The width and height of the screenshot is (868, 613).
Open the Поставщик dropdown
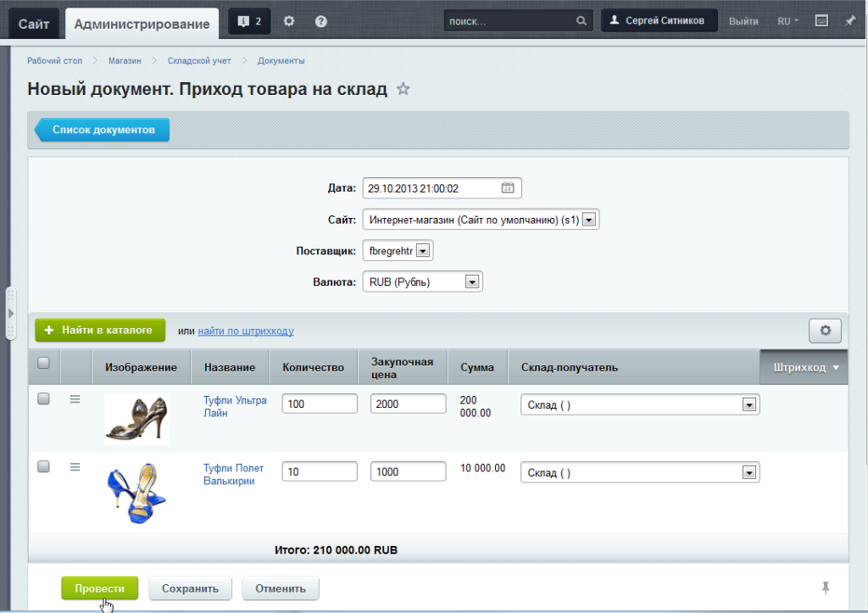(x=398, y=250)
